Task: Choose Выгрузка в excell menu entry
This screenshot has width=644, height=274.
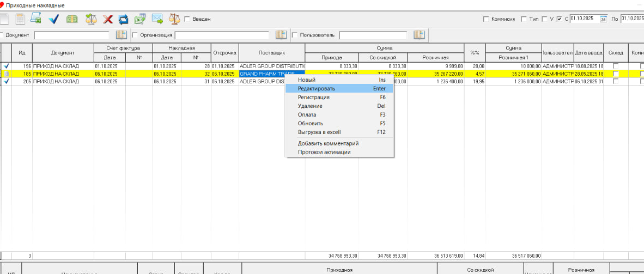Action: pyautogui.click(x=339, y=132)
